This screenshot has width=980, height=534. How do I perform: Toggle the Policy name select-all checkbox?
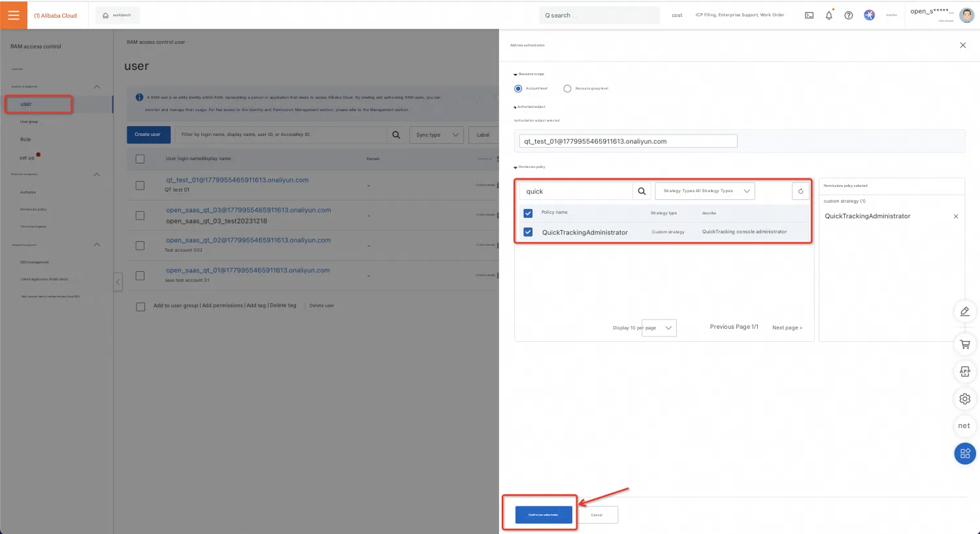(x=528, y=213)
